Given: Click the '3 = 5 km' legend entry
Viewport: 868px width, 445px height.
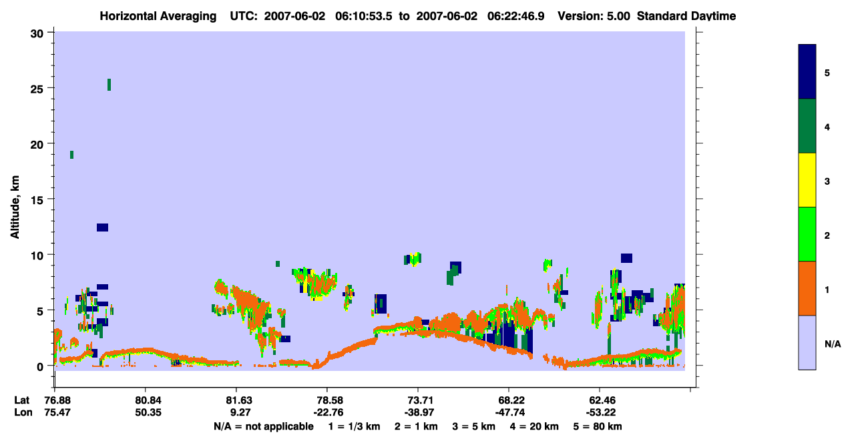Looking at the screenshot, I should pyautogui.click(x=473, y=426).
